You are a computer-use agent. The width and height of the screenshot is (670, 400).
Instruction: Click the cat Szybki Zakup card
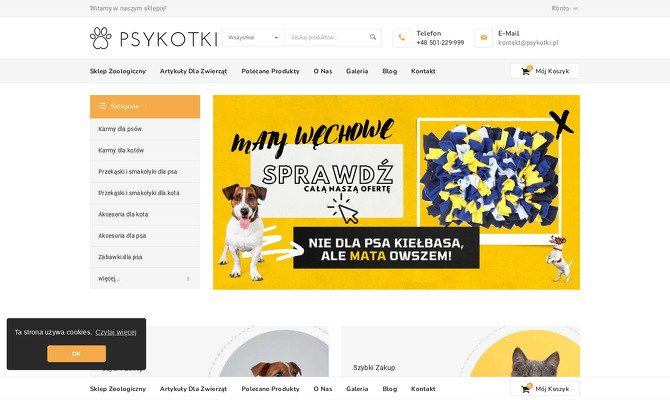(x=461, y=351)
